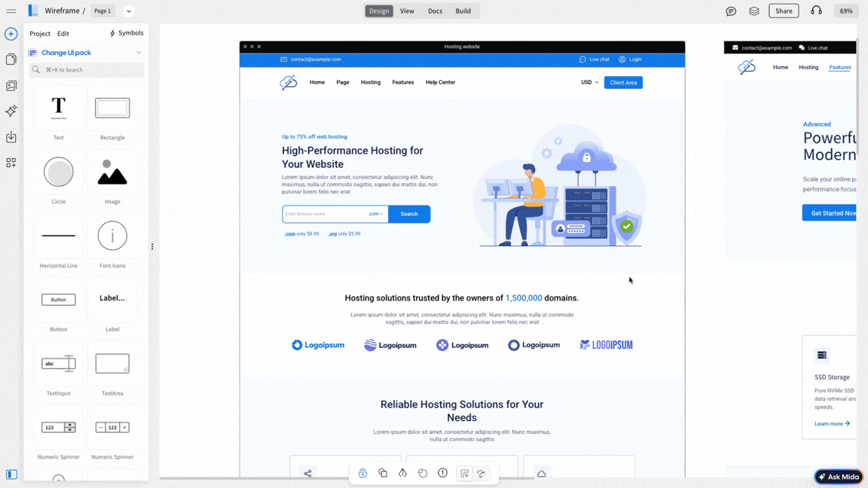
Task: Collapse the Change UI pack section
Action: coord(138,52)
